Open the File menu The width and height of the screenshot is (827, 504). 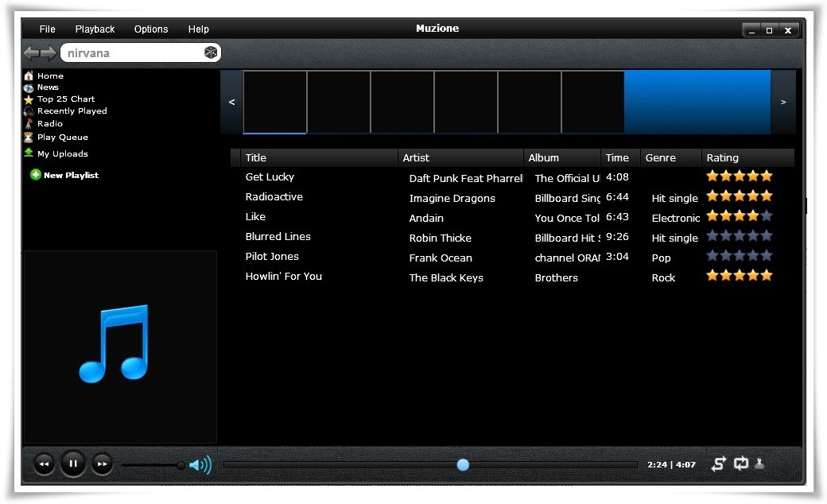point(47,29)
